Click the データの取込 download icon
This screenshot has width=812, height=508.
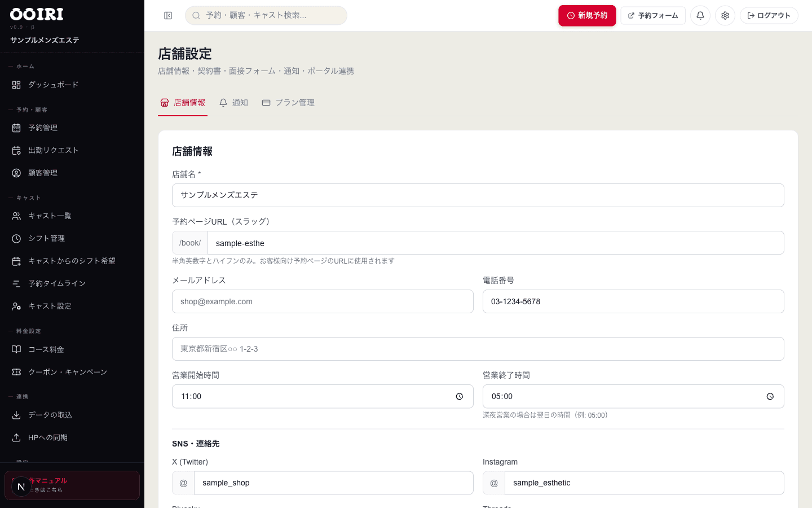[x=16, y=415]
